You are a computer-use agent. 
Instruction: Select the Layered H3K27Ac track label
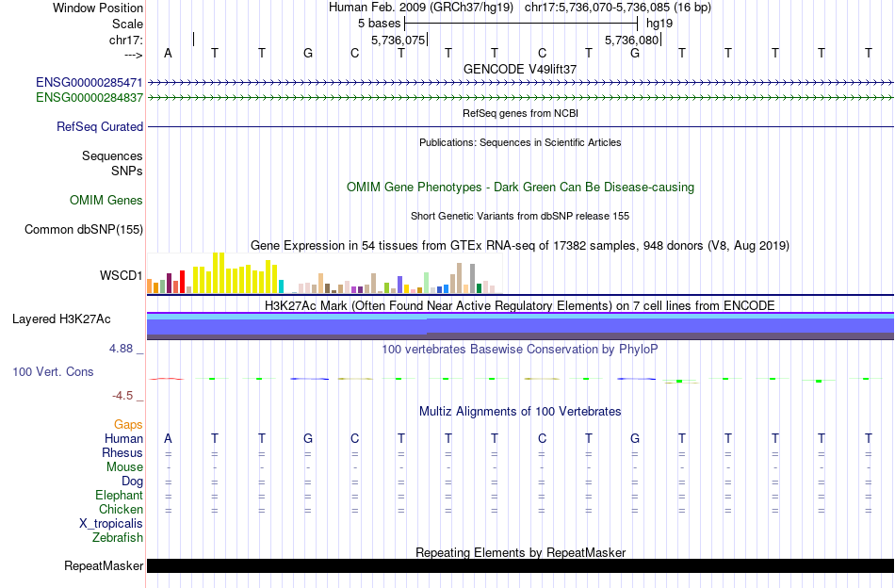61,319
